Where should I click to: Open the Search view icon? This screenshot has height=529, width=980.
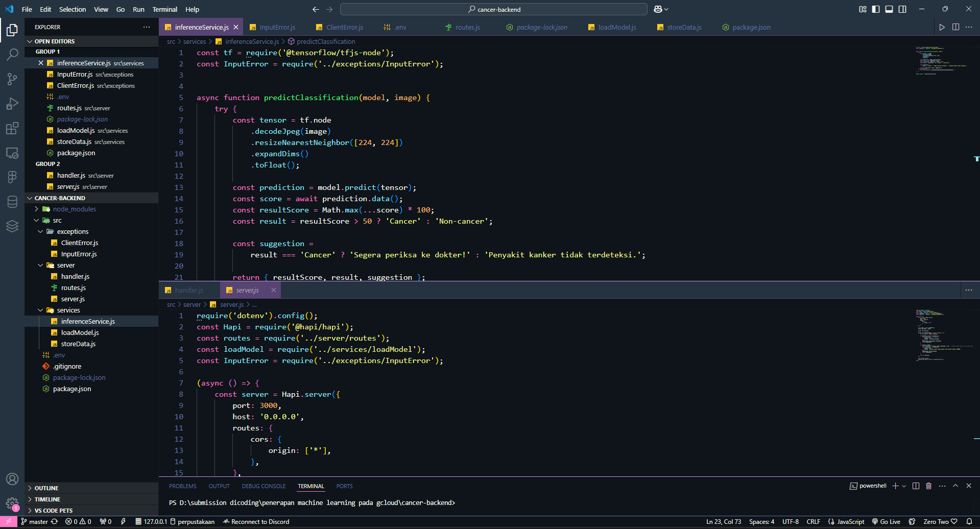pos(12,54)
